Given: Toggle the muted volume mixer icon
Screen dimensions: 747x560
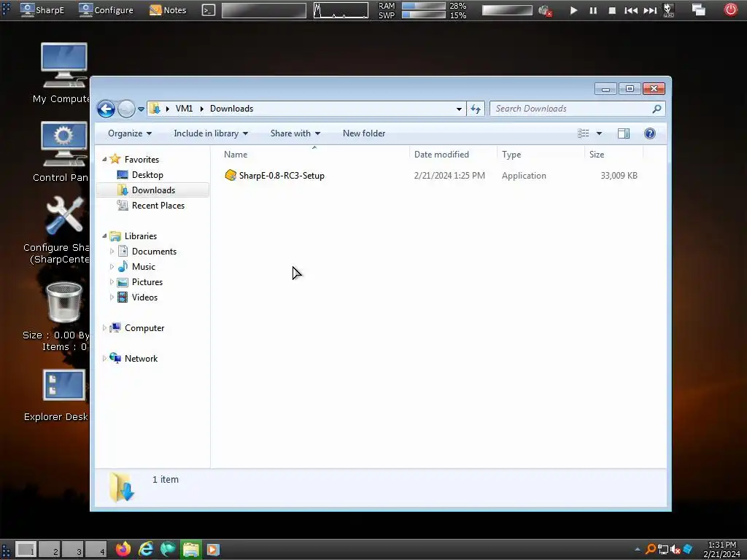Looking at the screenshot, I should point(545,10).
